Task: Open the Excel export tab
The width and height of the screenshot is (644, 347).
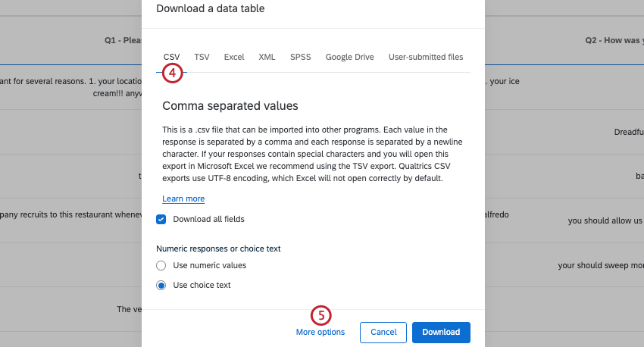Action: point(234,58)
